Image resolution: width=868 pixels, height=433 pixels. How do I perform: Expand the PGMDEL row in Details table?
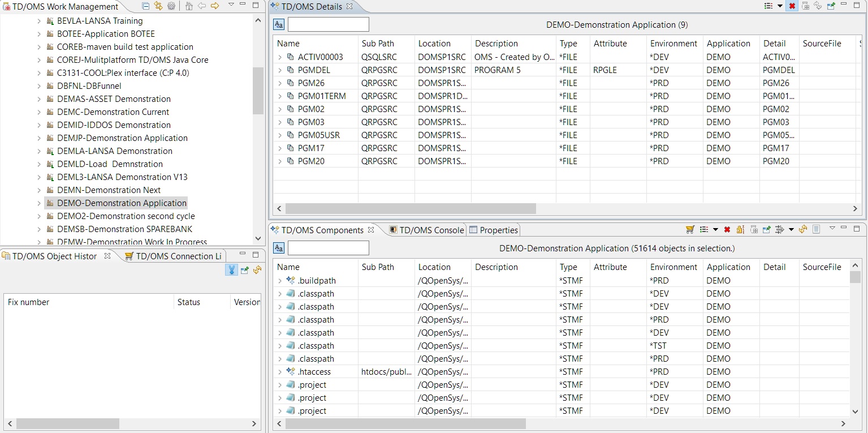(x=280, y=70)
